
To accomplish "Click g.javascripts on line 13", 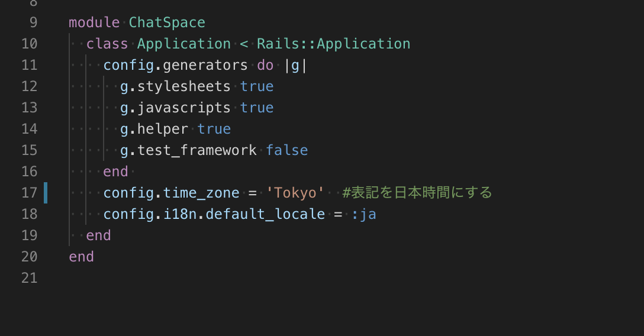I will click(x=175, y=108).
